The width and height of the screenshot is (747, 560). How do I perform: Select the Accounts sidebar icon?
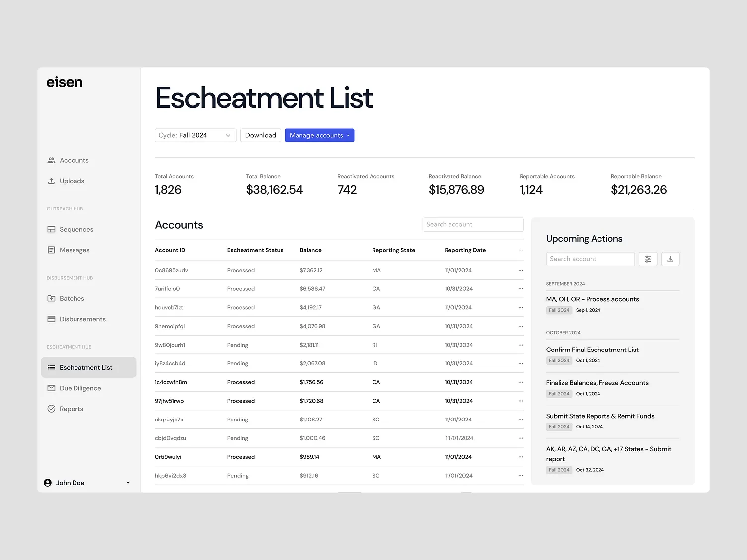(x=52, y=160)
